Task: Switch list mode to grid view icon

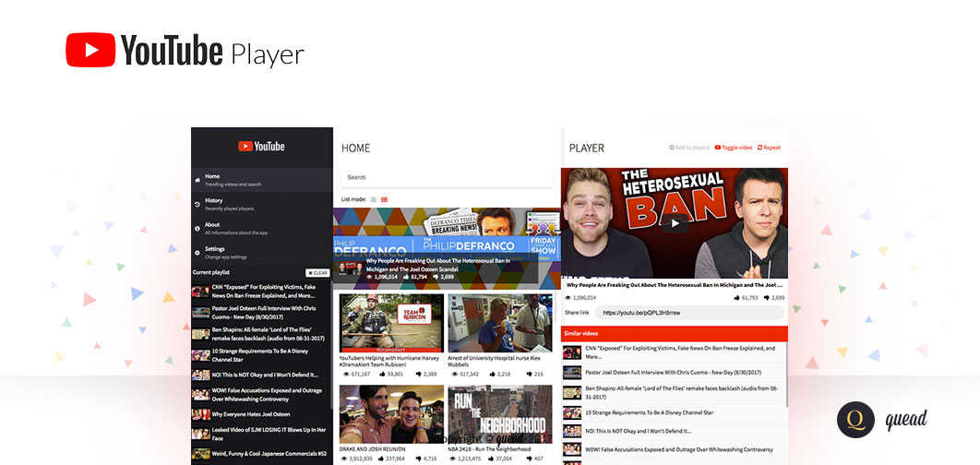Action: pos(385,199)
